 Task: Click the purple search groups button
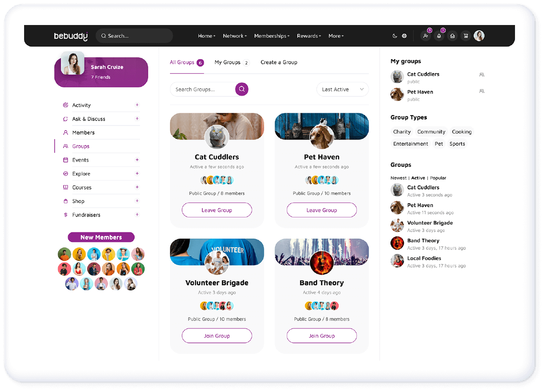(x=242, y=89)
